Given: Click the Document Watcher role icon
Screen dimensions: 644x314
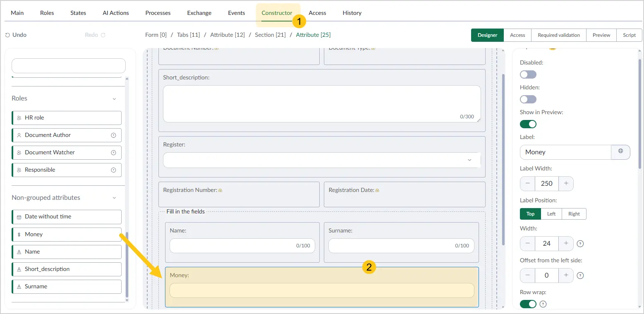Looking at the screenshot, I should pos(19,153).
